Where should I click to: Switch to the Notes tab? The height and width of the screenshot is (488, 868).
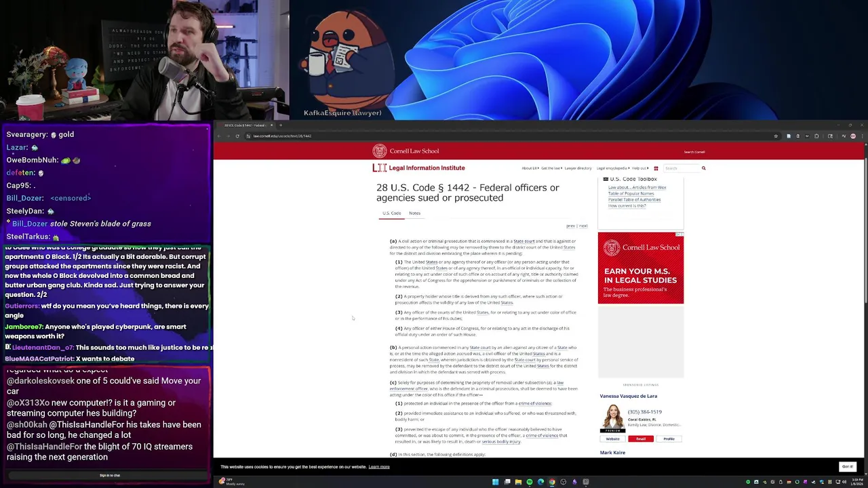coord(414,213)
